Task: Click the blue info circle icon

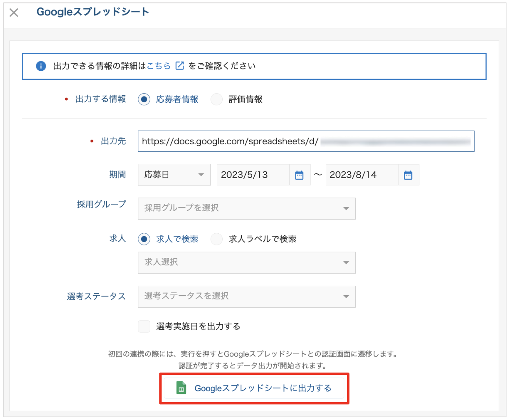Action: (x=41, y=66)
